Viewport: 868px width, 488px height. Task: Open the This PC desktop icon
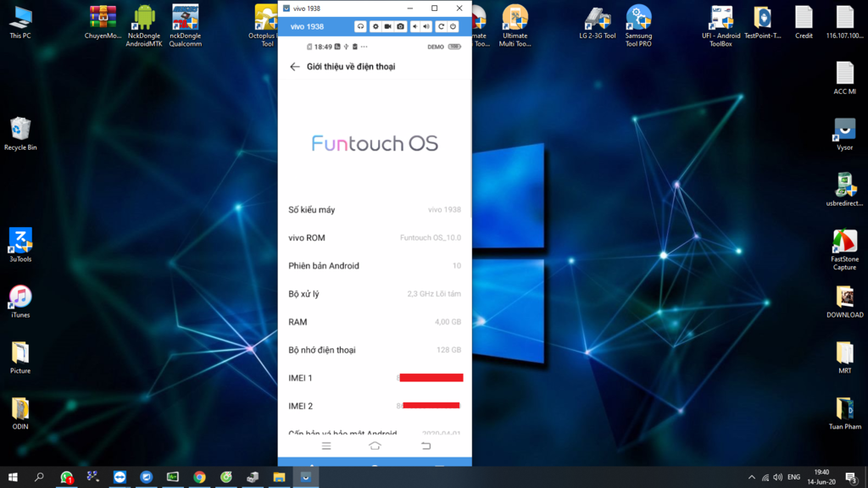(x=20, y=22)
